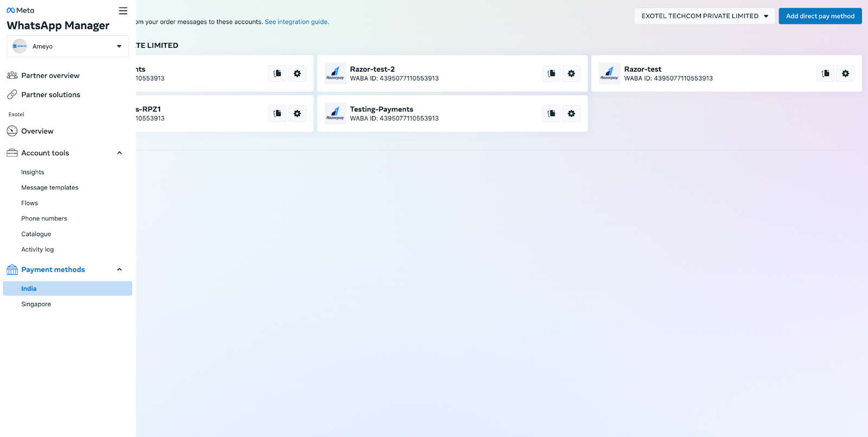Click the copy icon on the card ending in 'nts'

277,73
